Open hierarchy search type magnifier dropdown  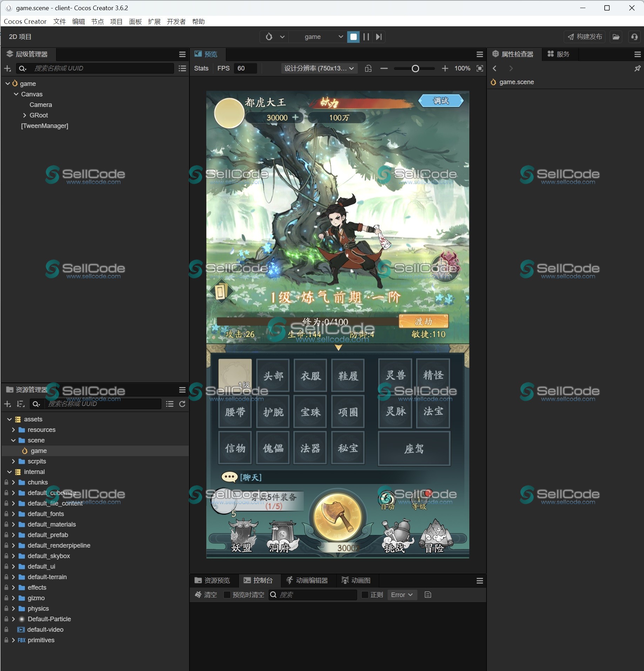22,69
